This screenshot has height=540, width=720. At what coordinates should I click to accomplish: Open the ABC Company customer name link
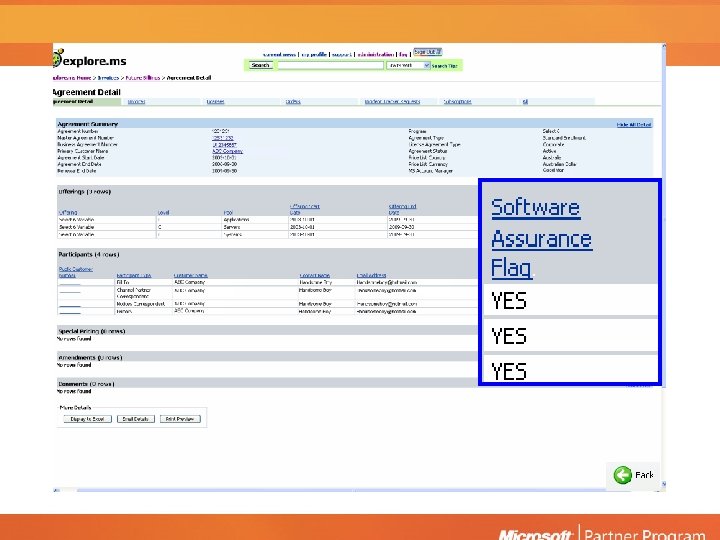tap(227, 151)
